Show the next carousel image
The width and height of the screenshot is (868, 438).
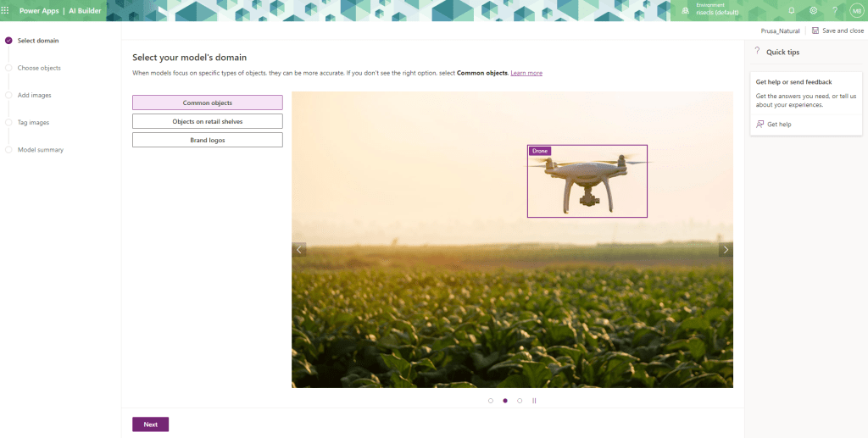(726, 249)
